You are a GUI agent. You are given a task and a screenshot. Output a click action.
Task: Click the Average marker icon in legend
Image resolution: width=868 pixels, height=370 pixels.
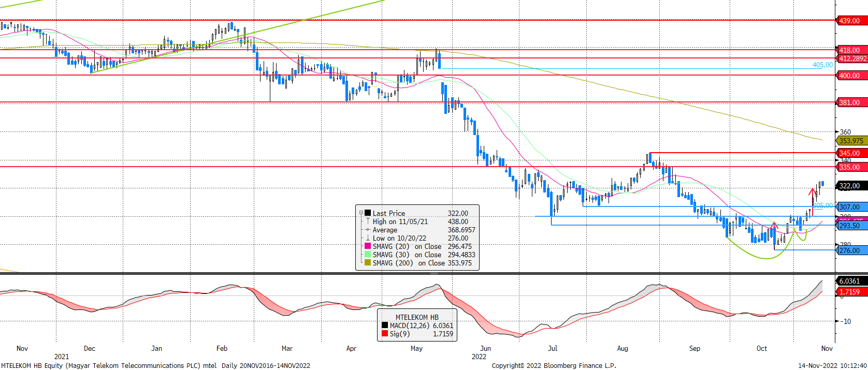pyautogui.click(x=368, y=230)
